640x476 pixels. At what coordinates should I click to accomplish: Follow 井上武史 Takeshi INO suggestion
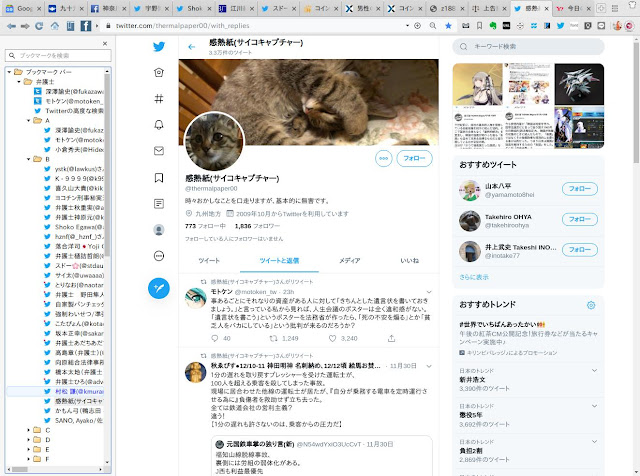pos(580,249)
